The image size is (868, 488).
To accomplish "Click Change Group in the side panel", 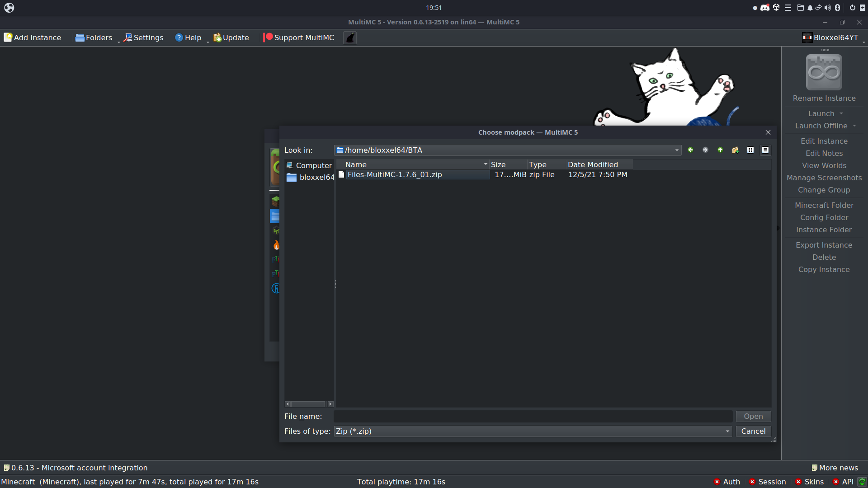I will (x=824, y=190).
